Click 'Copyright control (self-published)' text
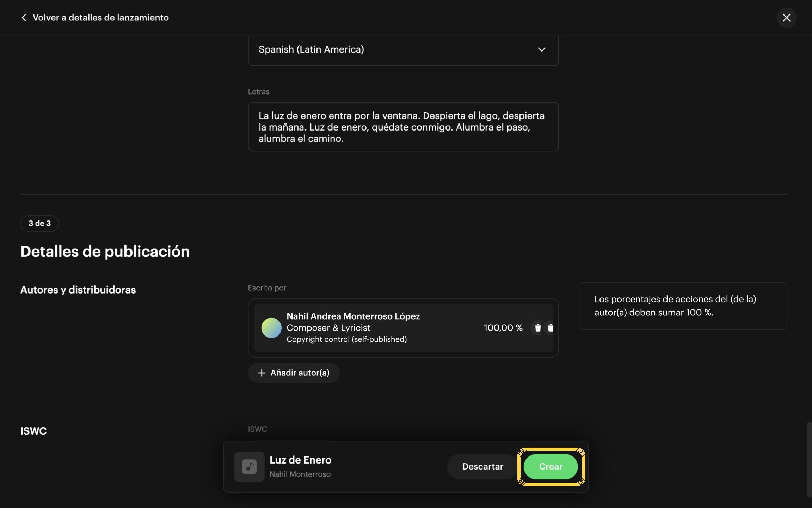This screenshot has width=812, height=508. [346, 339]
